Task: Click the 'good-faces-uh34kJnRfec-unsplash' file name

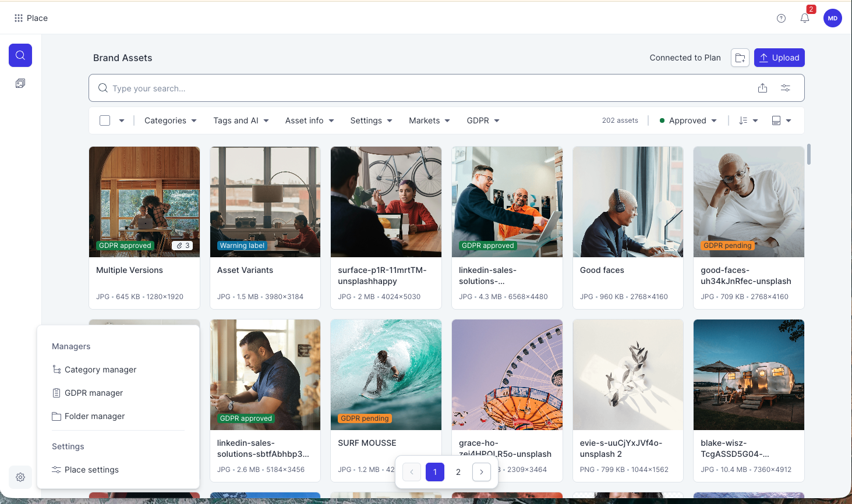Action: pyautogui.click(x=746, y=276)
